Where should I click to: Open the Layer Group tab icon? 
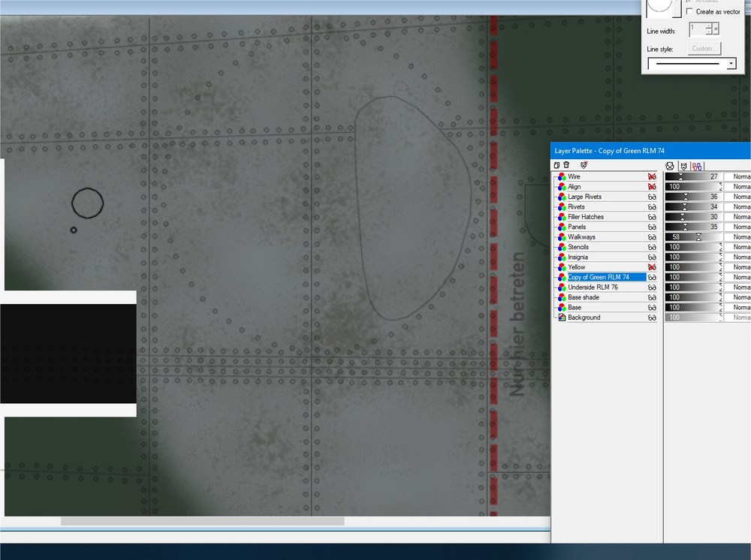click(x=697, y=166)
